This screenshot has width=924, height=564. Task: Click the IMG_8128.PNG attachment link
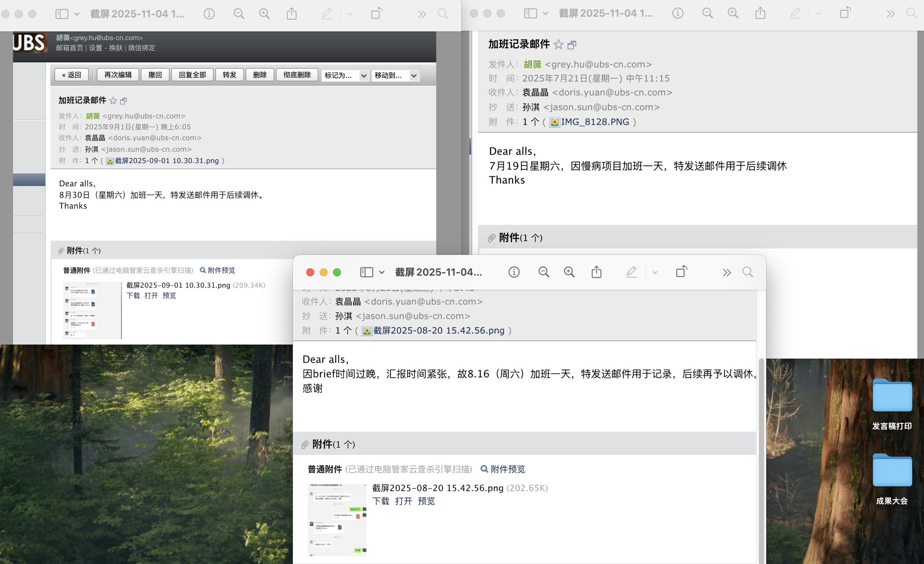point(595,122)
